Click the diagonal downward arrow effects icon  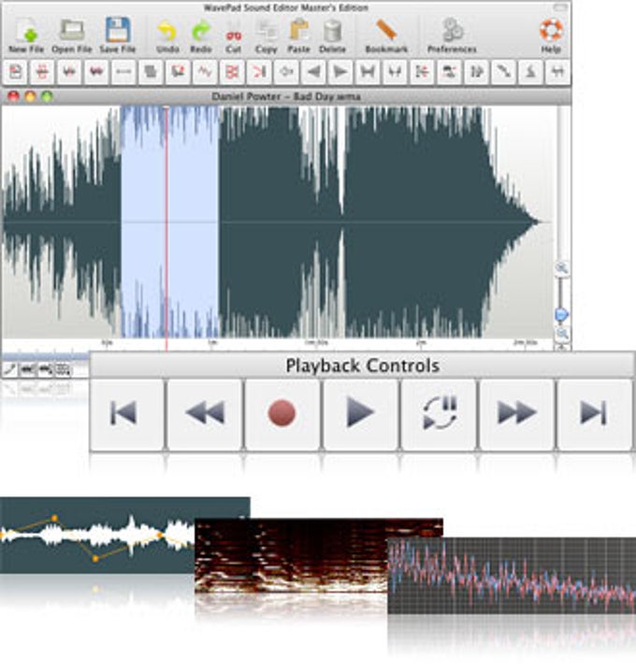[x=503, y=72]
